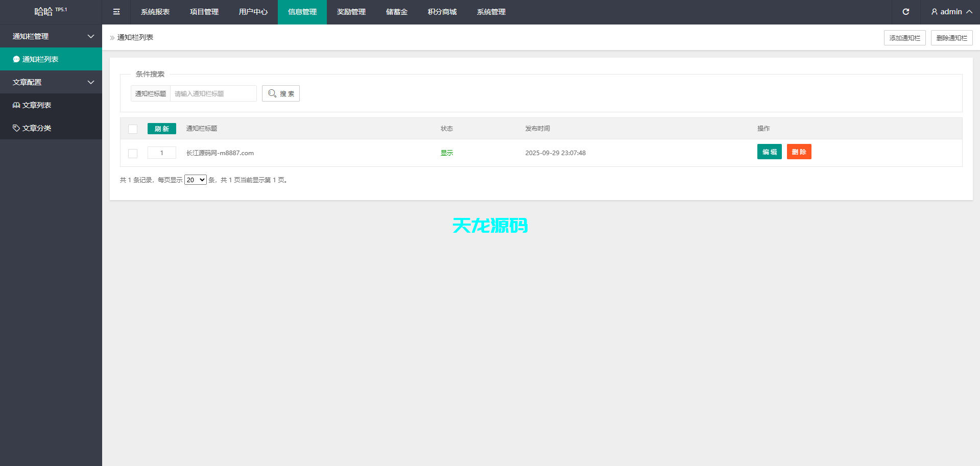Click the 添加通知栏 button
The height and width of the screenshot is (466, 980).
coord(904,37)
